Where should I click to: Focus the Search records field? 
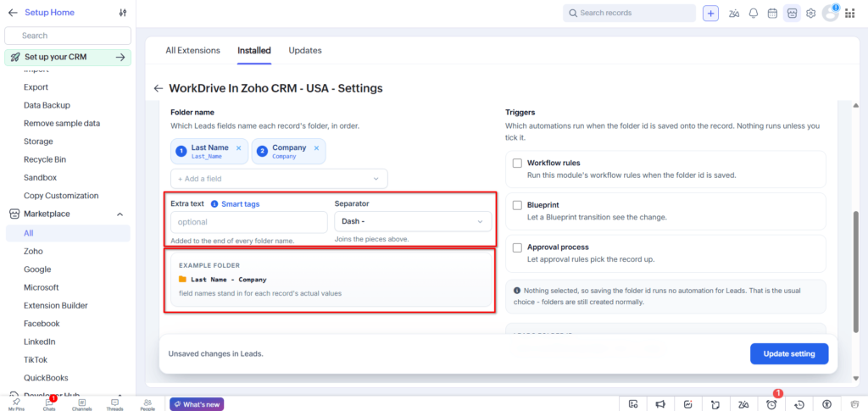click(x=630, y=13)
